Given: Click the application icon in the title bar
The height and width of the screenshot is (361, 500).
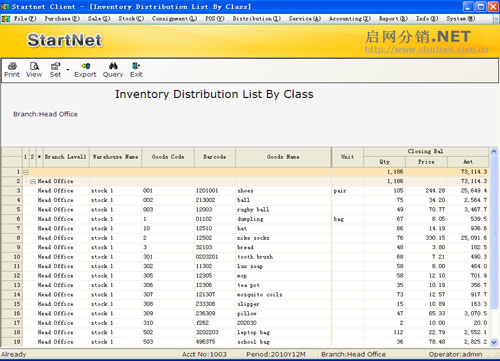Looking at the screenshot, I should [x=5, y=6].
